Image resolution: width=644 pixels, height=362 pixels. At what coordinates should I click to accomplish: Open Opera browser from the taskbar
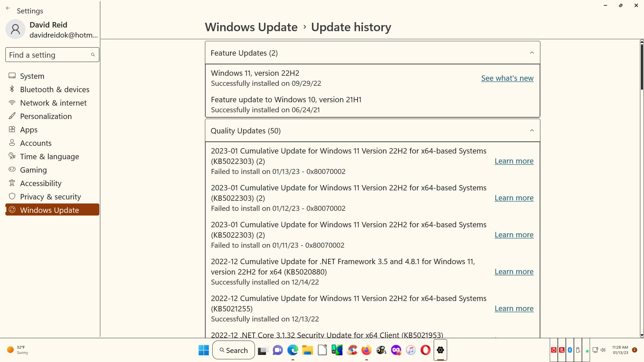[425, 350]
